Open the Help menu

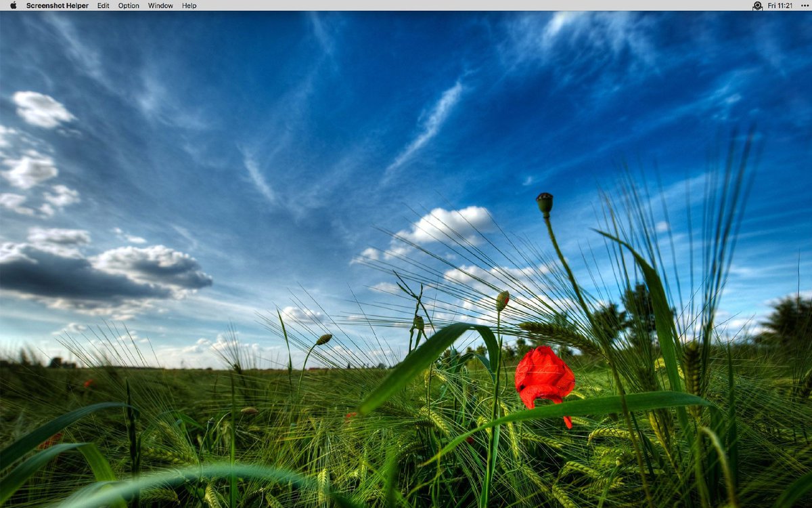click(189, 5)
